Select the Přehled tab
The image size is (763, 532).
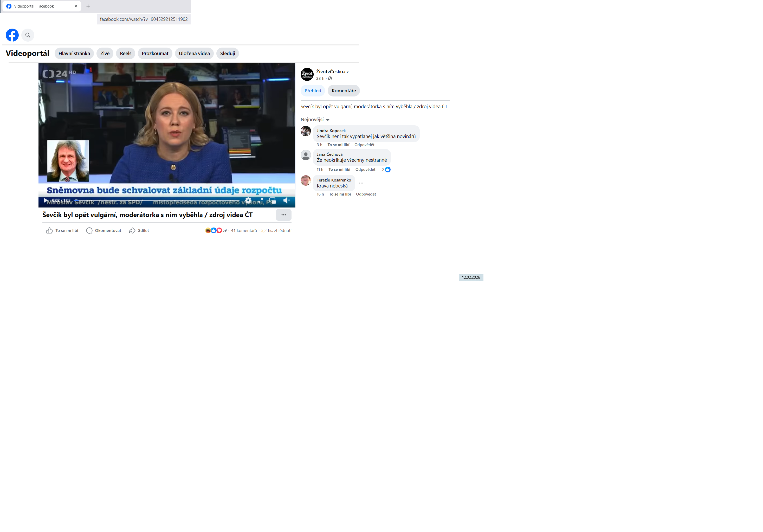(x=312, y=91)
